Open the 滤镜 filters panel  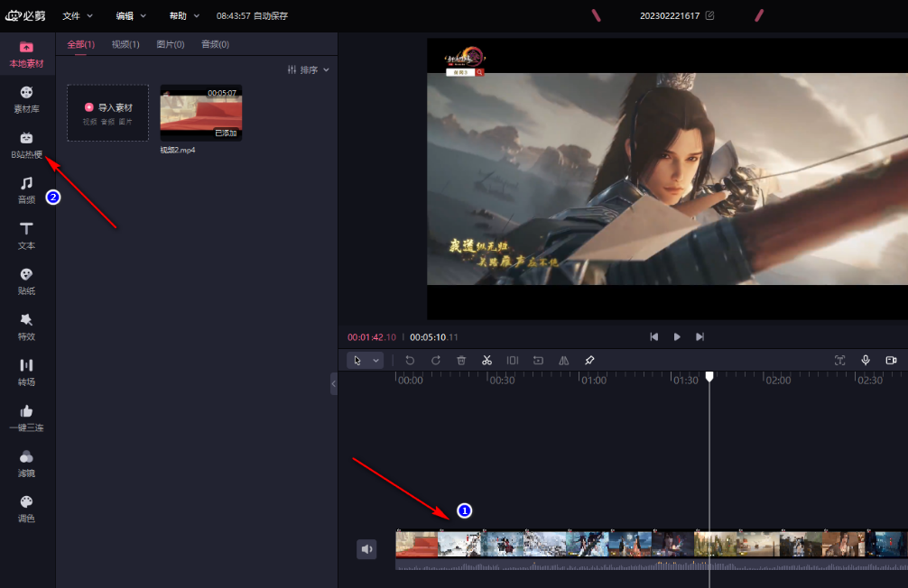coord(27,464)
